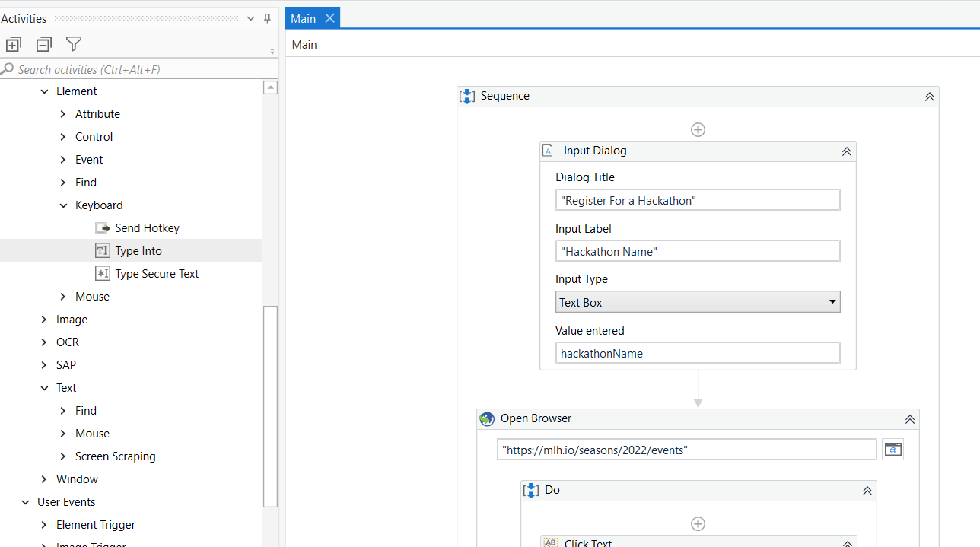Viewport: 980px width, 547px height.
Task: Click the Collapse All icon in Activities panel
Action: pos(44,44)
